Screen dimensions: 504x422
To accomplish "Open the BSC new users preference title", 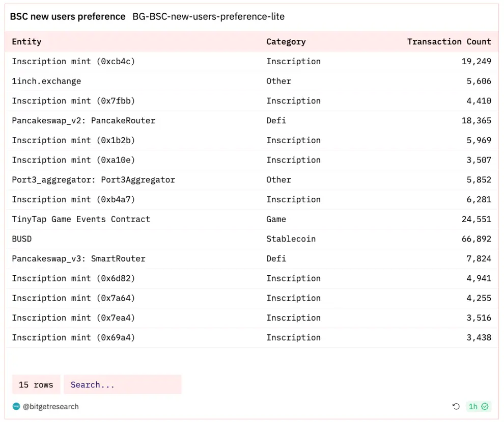I will 68,17.
